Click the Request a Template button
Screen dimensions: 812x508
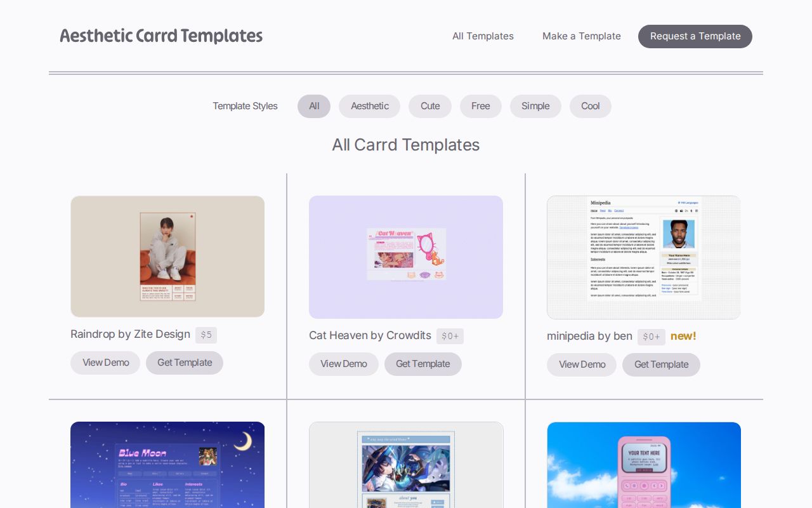(x=695, y=36)
